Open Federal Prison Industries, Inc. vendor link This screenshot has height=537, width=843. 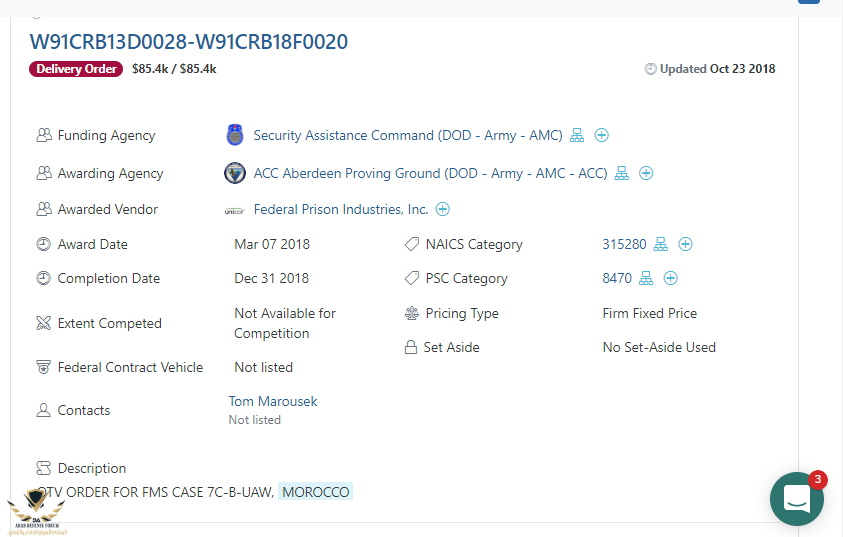340,209
